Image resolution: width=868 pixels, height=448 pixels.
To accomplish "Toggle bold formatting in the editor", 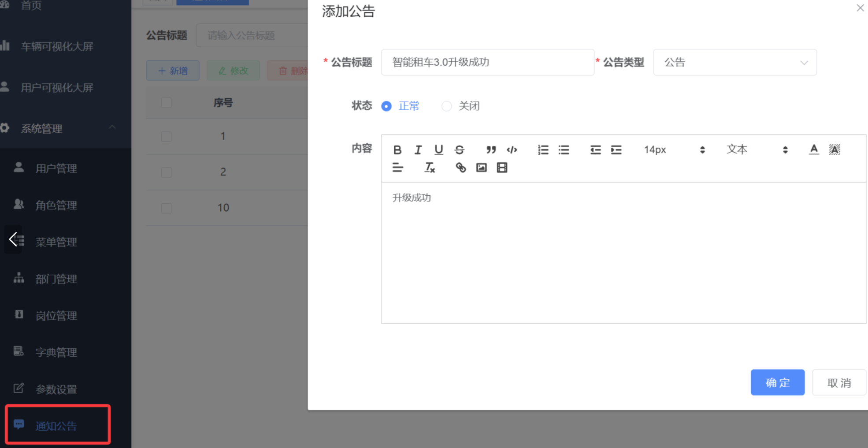I will tap(397, 150).
